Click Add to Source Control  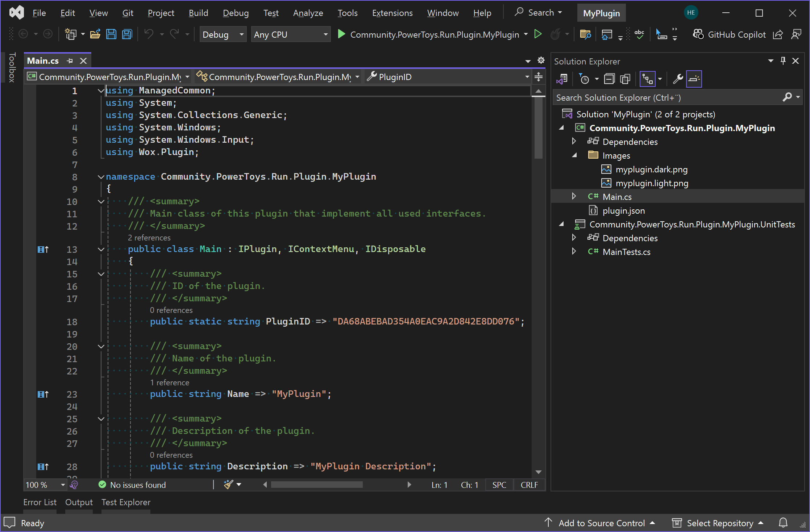pyautogui.click(x=601, y=523)
